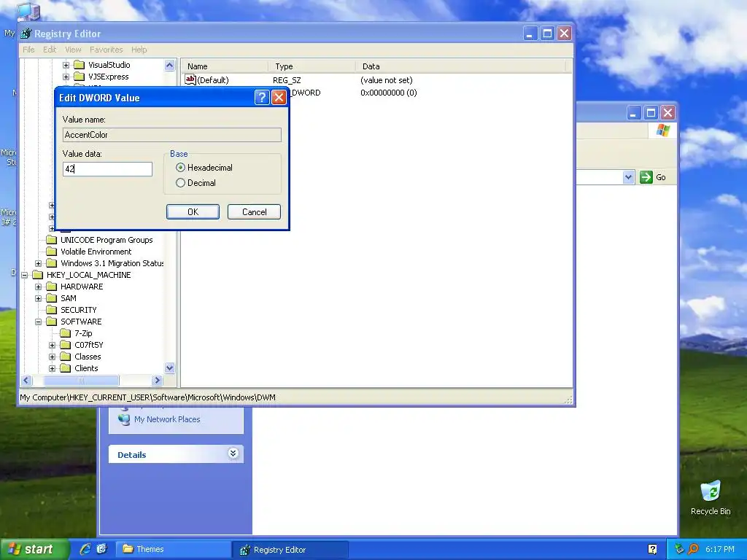Click the Registry Editor title bar icon
Screen dimensions: 747x560
(x=26, y=34)
